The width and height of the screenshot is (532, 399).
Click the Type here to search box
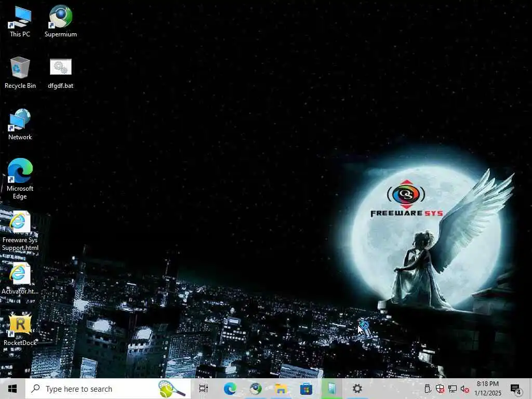(108, 389)
